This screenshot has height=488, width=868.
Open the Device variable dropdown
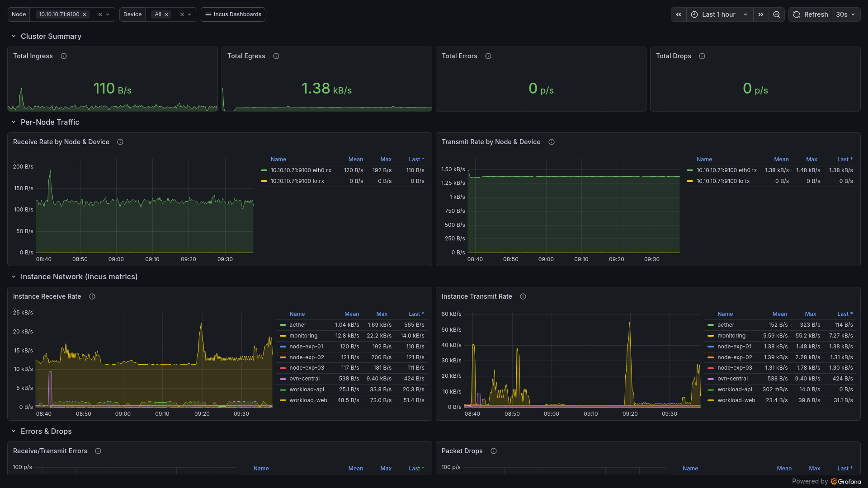pyautogui.click(x=189, y=14)
